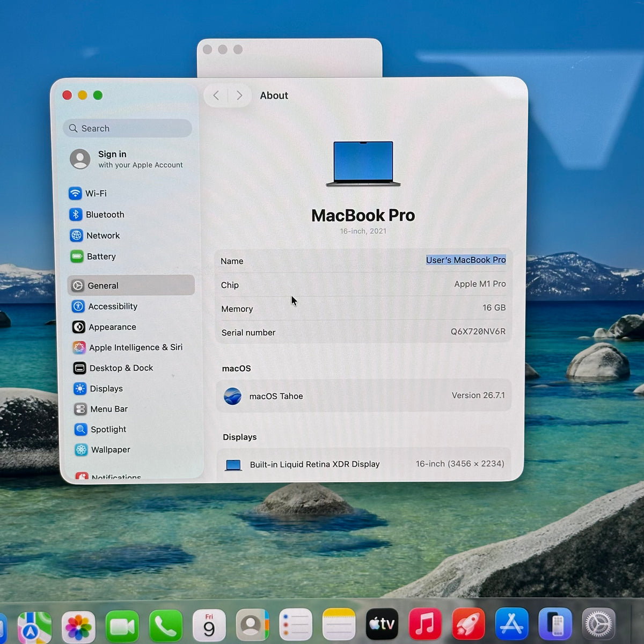The image size is (644, 644).
Task: Open Battery settings
Action: pos(93,257)
